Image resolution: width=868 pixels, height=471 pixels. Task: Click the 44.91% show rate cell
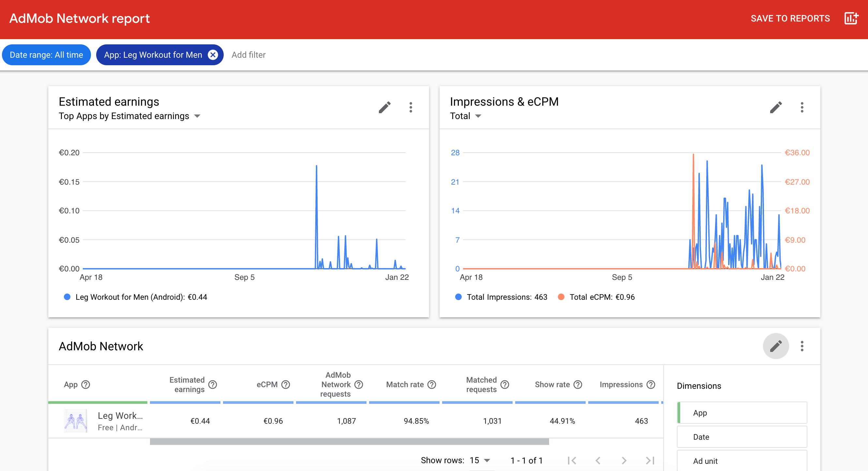click(x=562, y=421)
